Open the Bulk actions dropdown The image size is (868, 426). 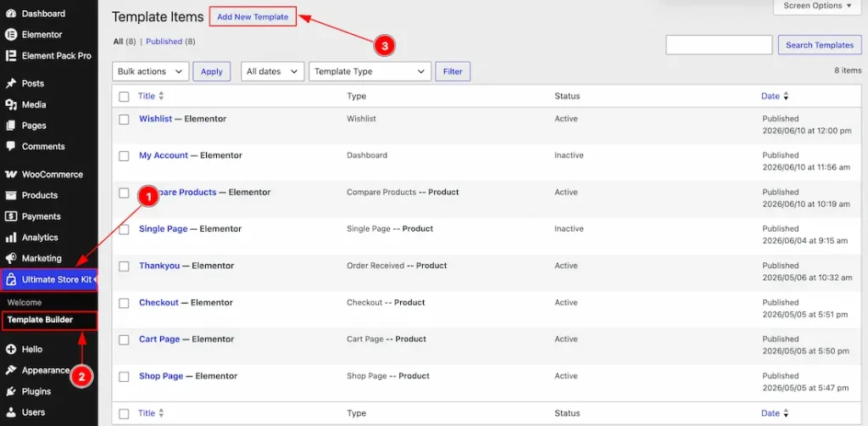pyautogui.click(x=151, y=71)
